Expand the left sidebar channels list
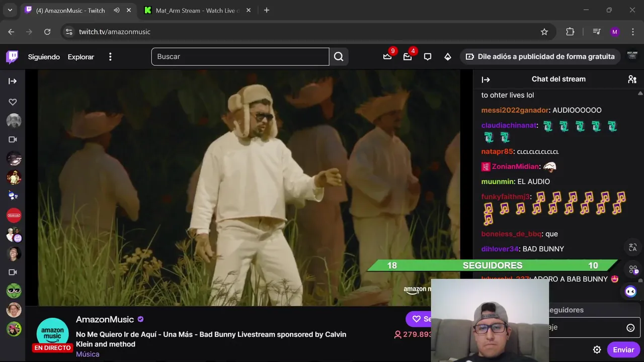 pos(13,81)
